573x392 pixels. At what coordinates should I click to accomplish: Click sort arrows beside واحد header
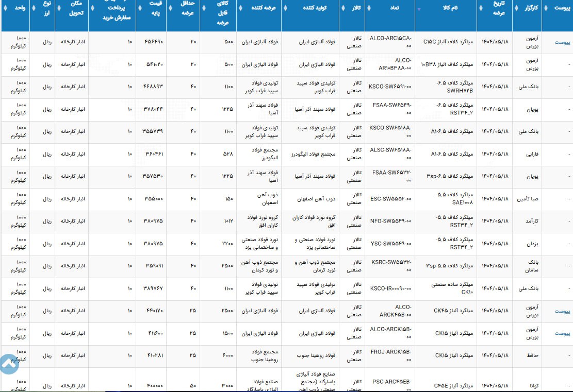click(x=5, y=8)
